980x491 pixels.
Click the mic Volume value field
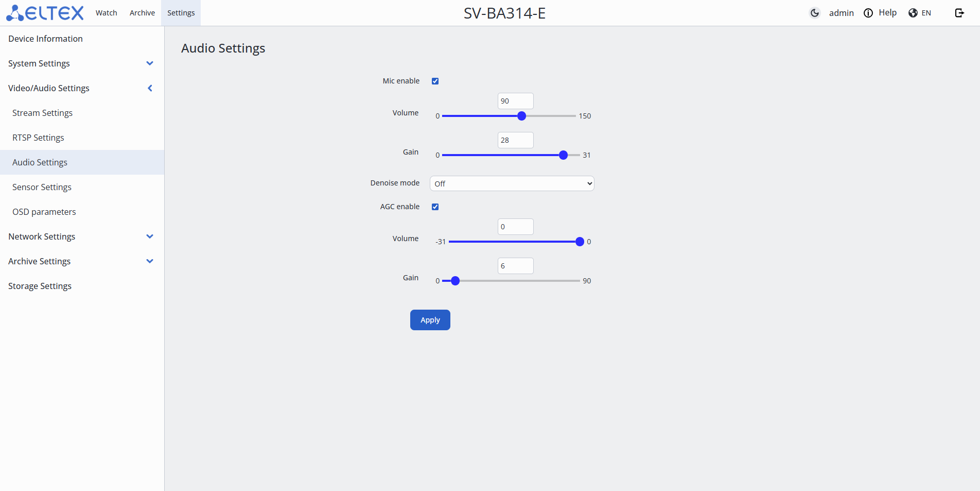click(515, 101)
